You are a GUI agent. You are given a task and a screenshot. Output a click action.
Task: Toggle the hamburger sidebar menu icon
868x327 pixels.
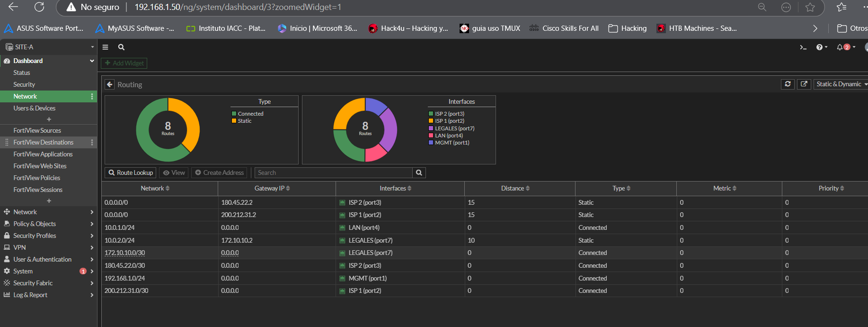pos(106,47)
